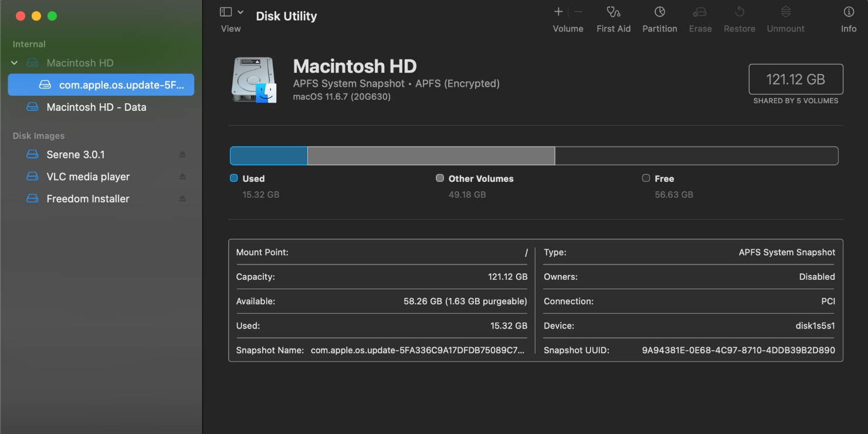The height and width of the screenshot is (434, 868).
Task: Click the Snapshot Name value
Action: pos(418,350)
